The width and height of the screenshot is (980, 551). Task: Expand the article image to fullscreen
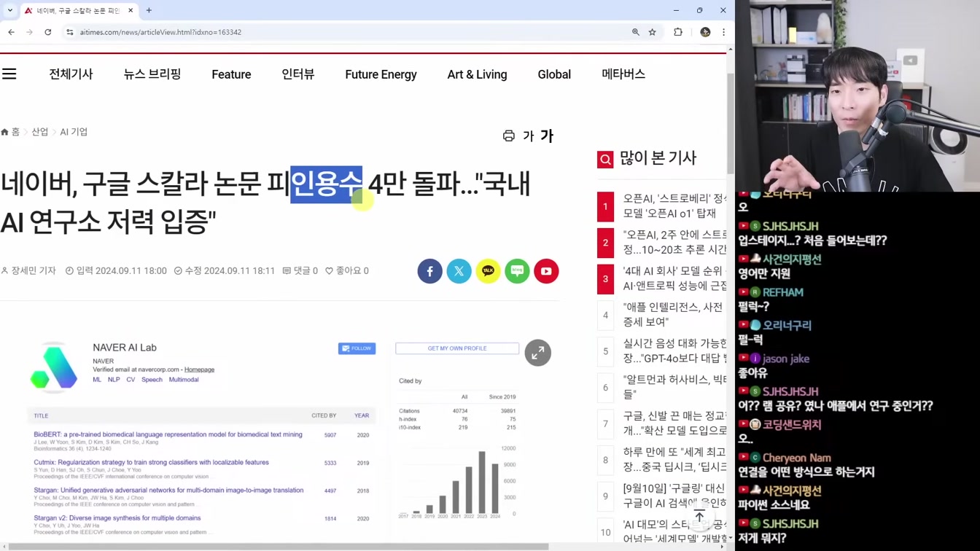tap(538, 353)
